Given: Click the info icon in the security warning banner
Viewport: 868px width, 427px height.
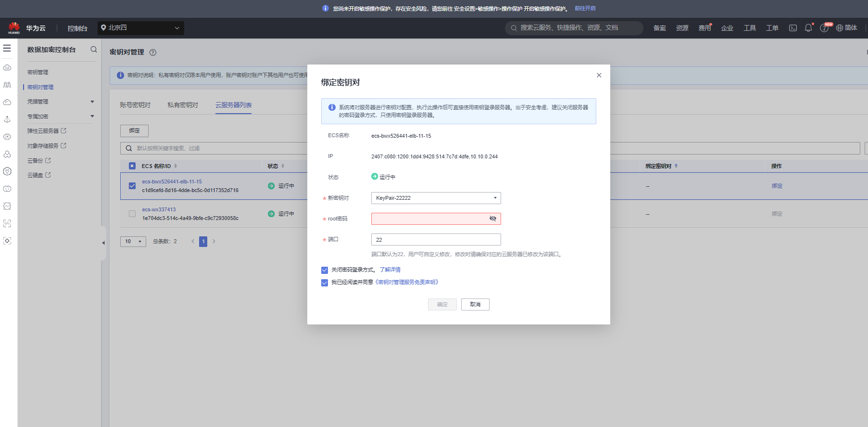Looking at the screenshot, I should [325, 8].
